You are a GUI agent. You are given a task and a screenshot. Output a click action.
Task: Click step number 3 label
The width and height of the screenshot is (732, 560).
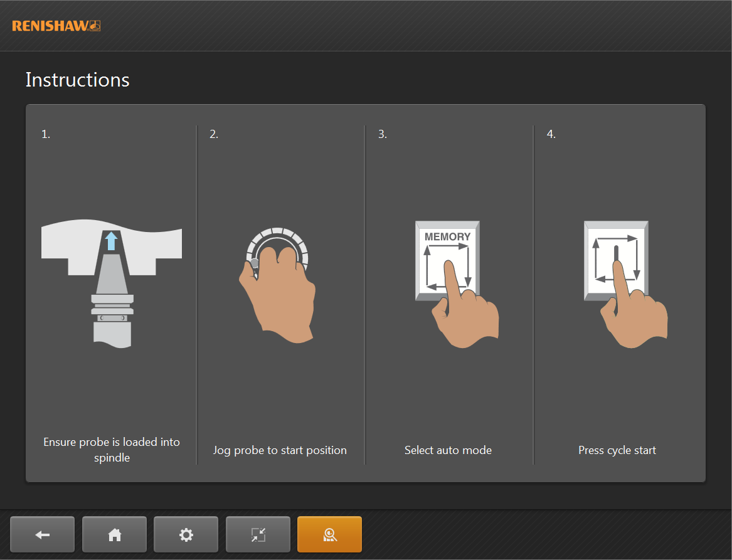pyautogui.click(x=382, y=134)
